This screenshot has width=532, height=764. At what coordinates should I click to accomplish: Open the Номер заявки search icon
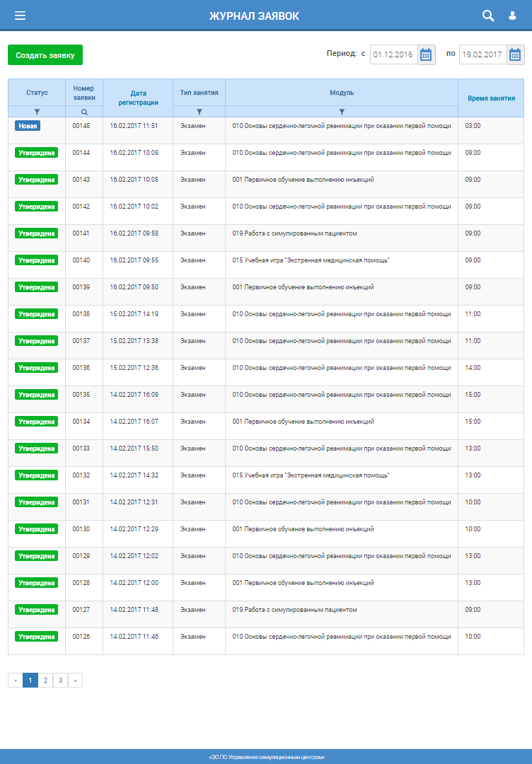click(84, 112)
